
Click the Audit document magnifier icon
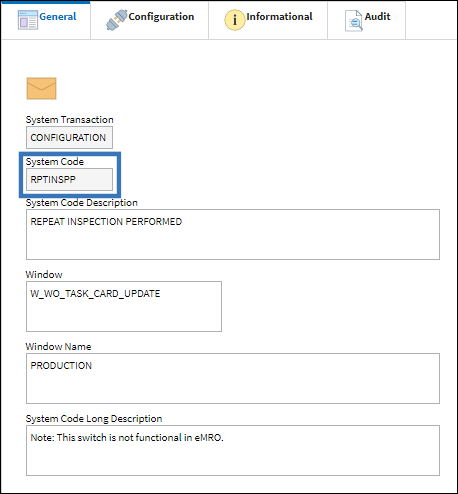click(354, 21)
